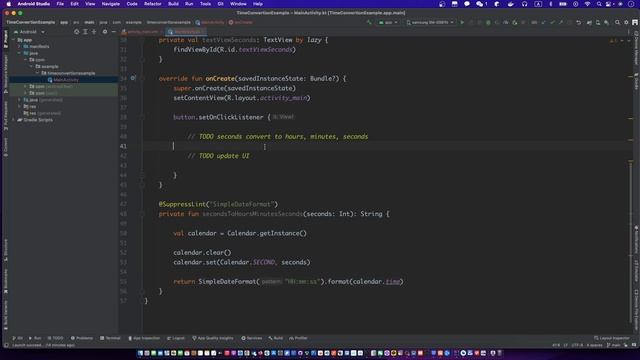Collapse the example package node
This screenshot has height=360, width=640.
[x=31, y=67]
